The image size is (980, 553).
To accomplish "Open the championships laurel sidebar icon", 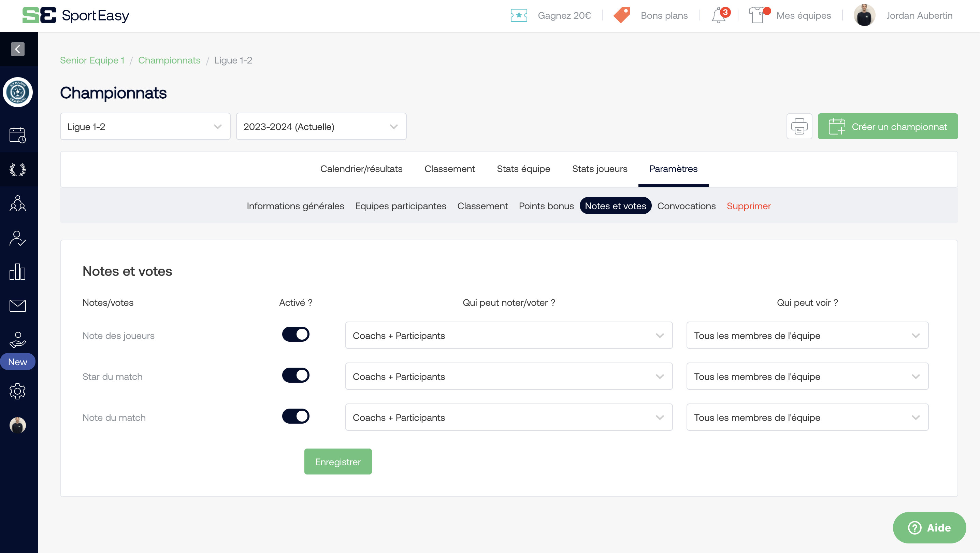I will point(17,169).
